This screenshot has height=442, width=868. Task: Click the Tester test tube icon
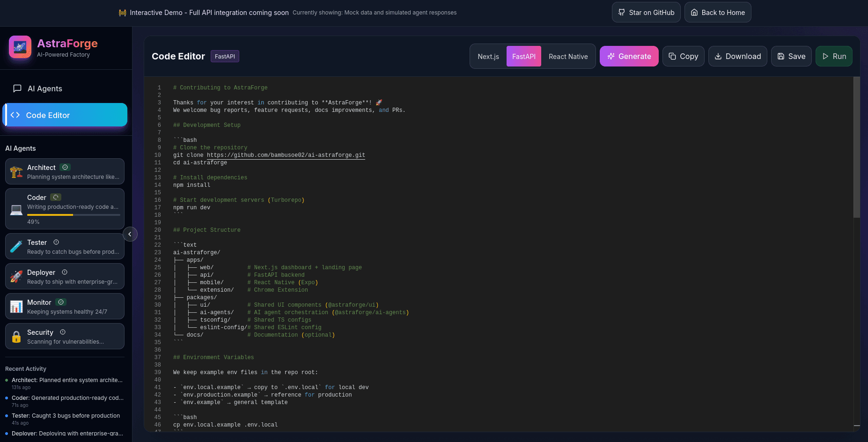pyautogui.click(x=16, y=246)
